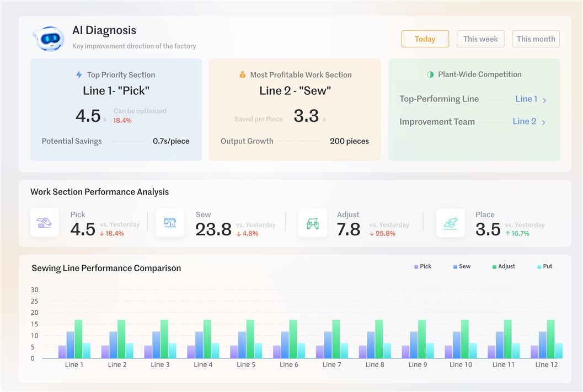583x392 pixels.
Task: Click the green Adjust bar for Line 6
Action: [x=293, y=339]
